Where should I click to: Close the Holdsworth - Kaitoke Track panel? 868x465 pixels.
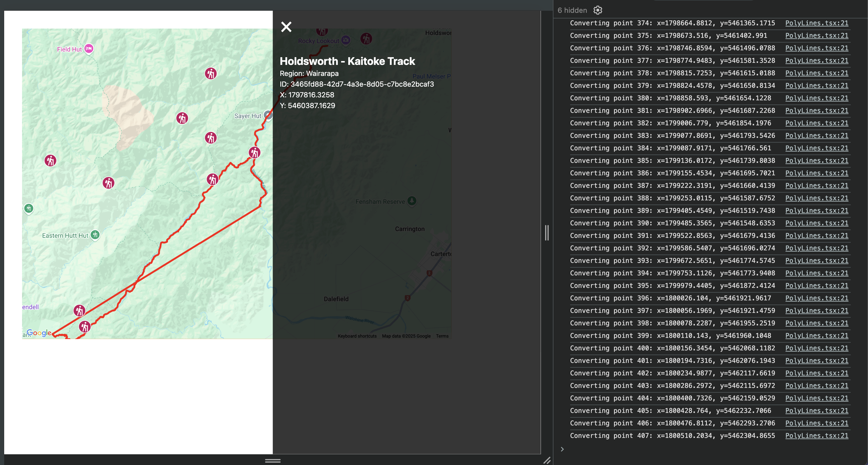286,27
